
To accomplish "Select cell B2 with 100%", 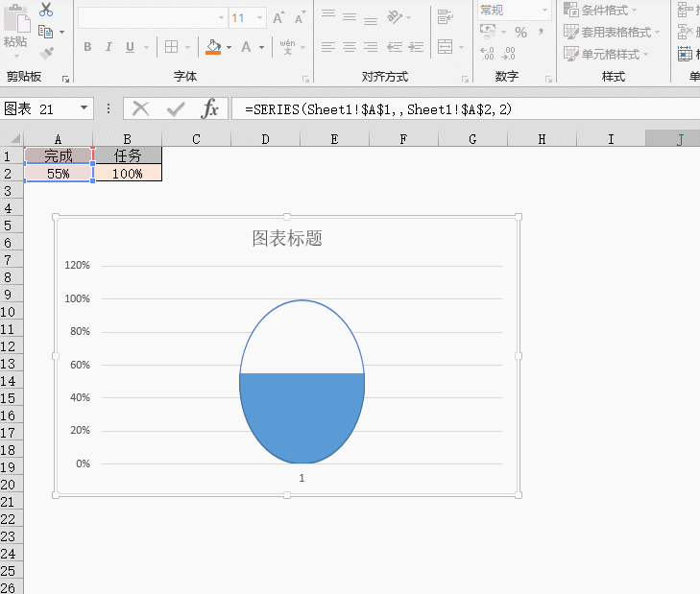I will 128,173.
